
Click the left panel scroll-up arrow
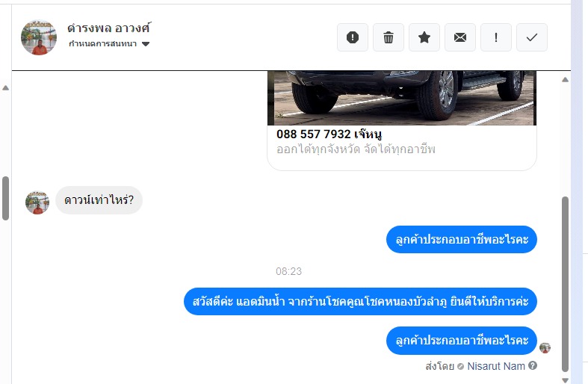(5, 87)
